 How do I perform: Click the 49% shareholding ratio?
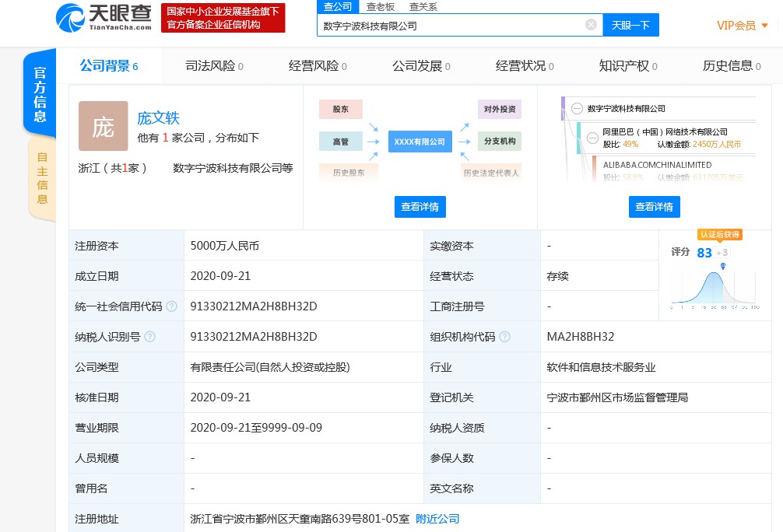click(630, 144)
